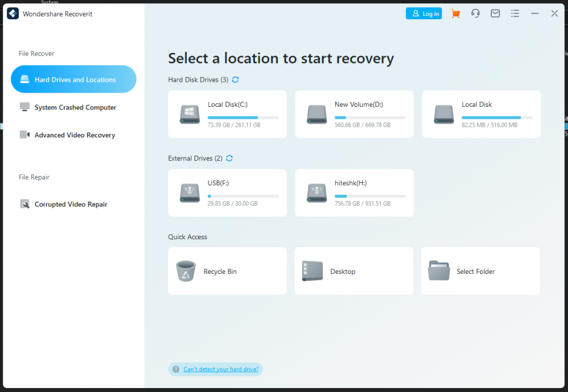The image size is (568, 392).
Task: Switch to Advanced Video Recovery
Action: pyautogui.click(x=73, y=135)
